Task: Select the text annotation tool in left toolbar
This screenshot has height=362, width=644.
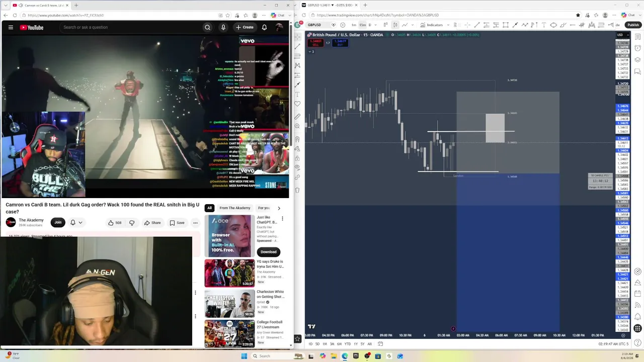Action: tap(297, 94)
